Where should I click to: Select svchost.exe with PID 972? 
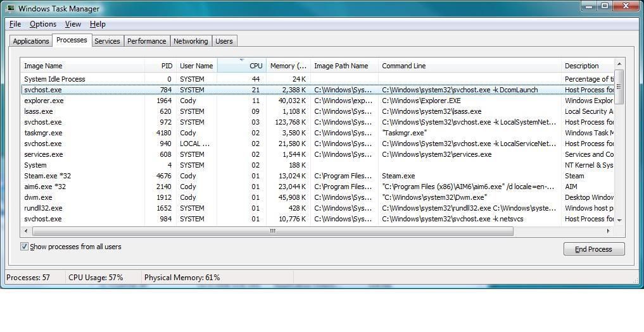click(x=317, y=122)
